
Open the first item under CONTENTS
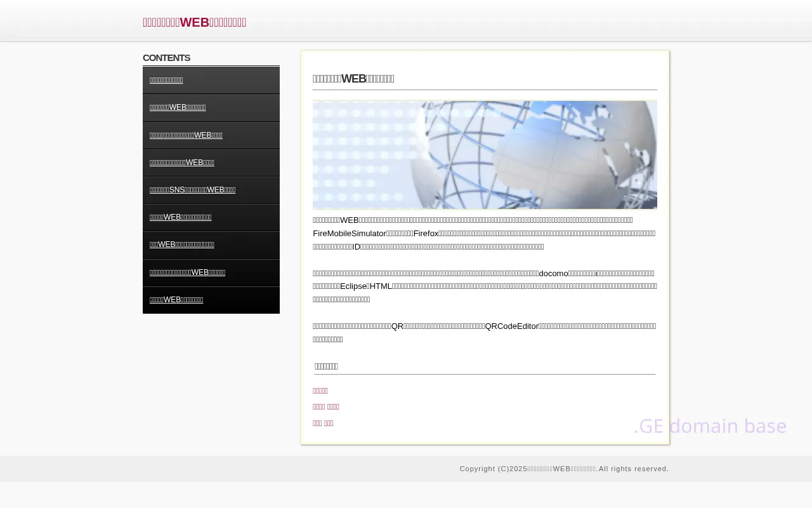click(166, 80)
